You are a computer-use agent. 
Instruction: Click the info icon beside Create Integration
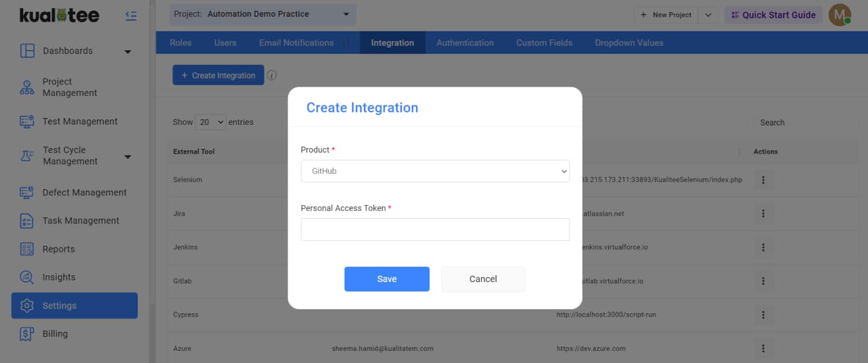coord(272,75)
